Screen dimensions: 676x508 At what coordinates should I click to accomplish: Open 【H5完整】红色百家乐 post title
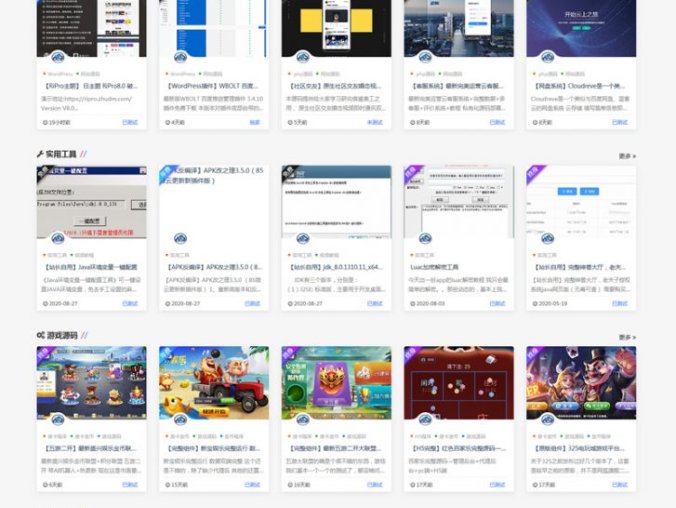pos(458,448)
